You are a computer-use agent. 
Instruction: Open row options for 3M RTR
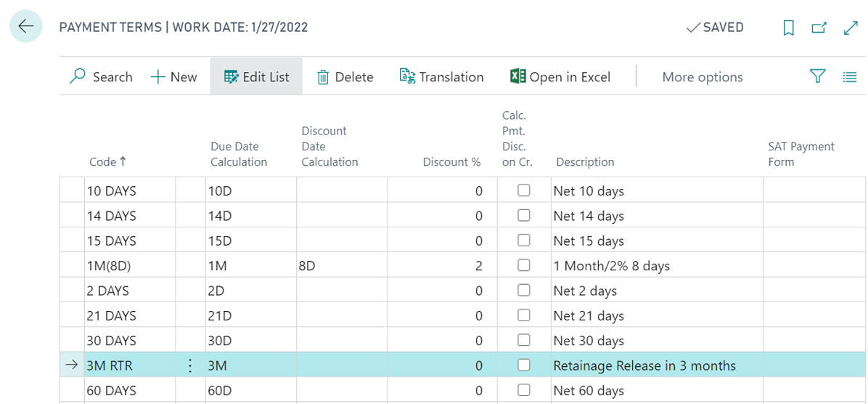190,365
